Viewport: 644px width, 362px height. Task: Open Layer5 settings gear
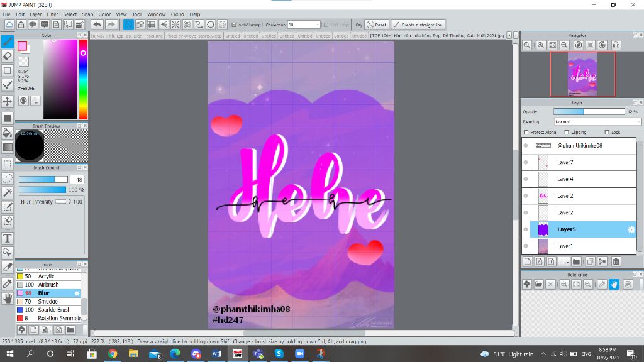click(x=631, y=229)
